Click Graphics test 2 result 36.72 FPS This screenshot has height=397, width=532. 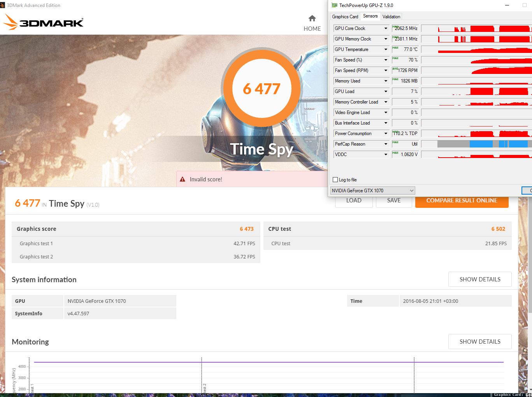click(244, 257)
